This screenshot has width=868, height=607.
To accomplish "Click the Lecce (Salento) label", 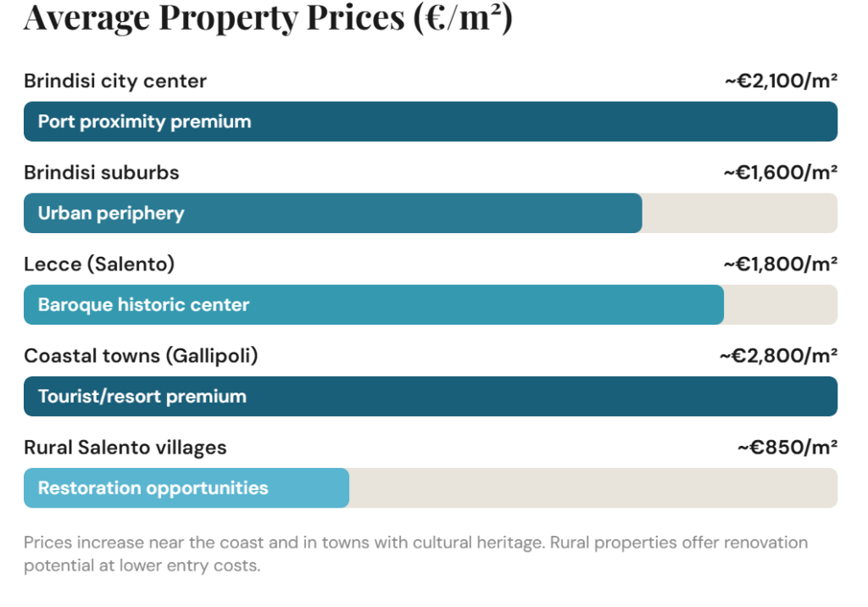I will (99, 265).
